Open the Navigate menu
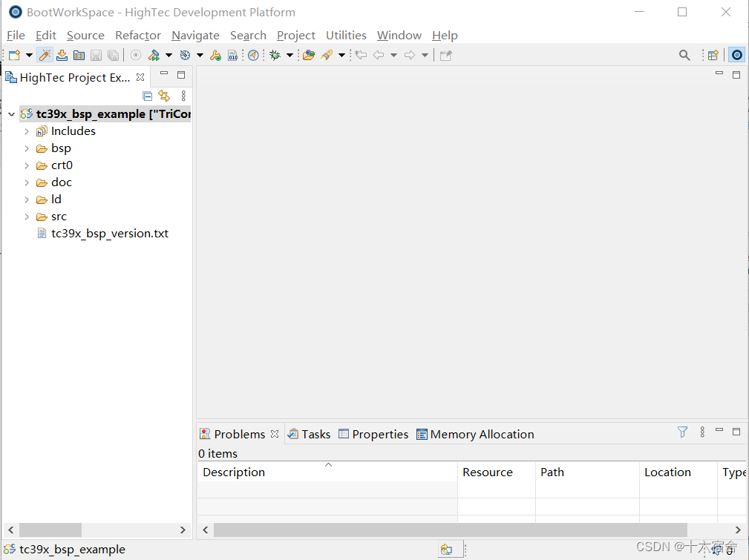749x560 pixels. [195, 36]
